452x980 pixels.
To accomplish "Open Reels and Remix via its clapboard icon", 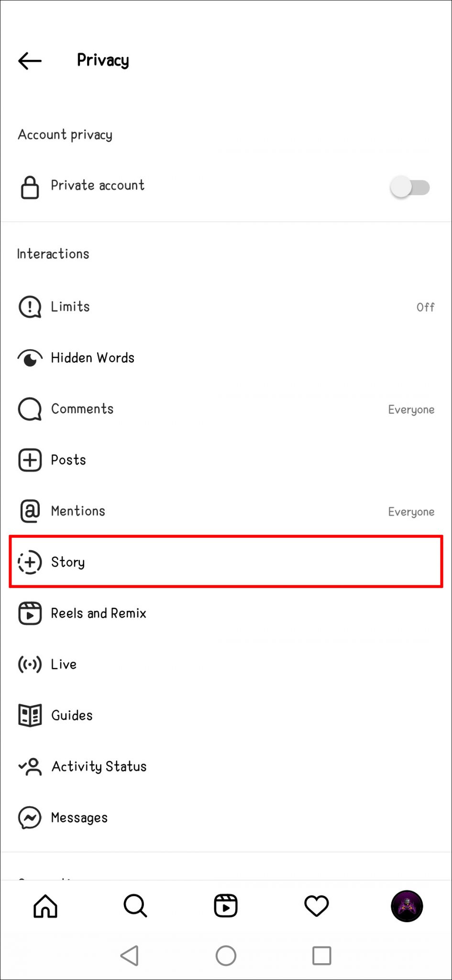I will tap(29, 613).
